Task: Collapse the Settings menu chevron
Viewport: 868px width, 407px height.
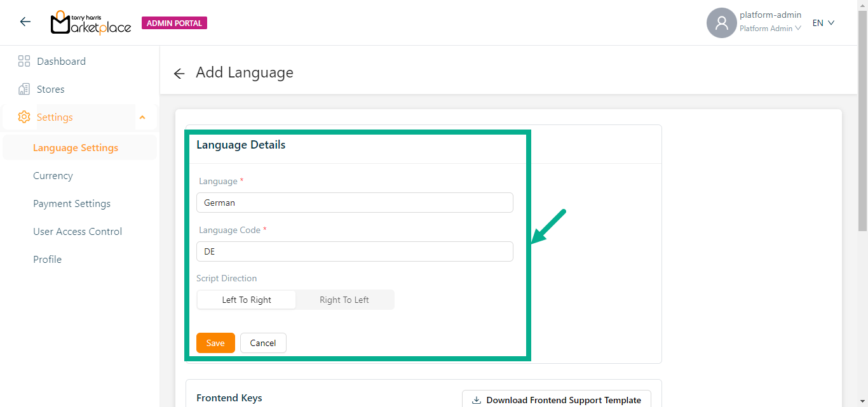Action: (x=142, y=117)
